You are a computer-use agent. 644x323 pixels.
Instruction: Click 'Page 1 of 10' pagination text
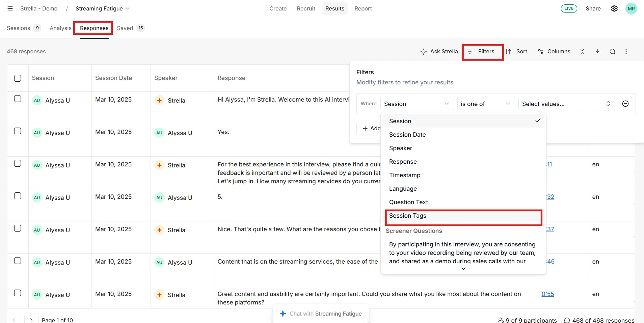(57, 320)
